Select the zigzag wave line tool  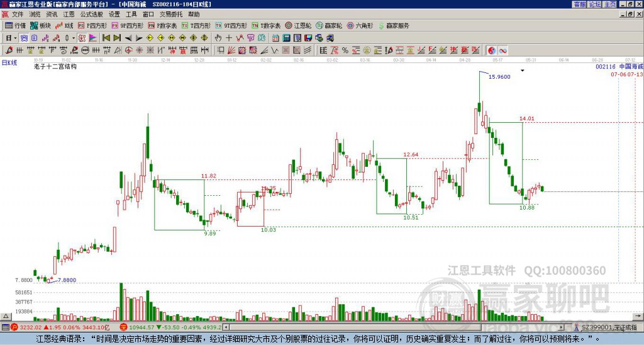coord(274,50)
